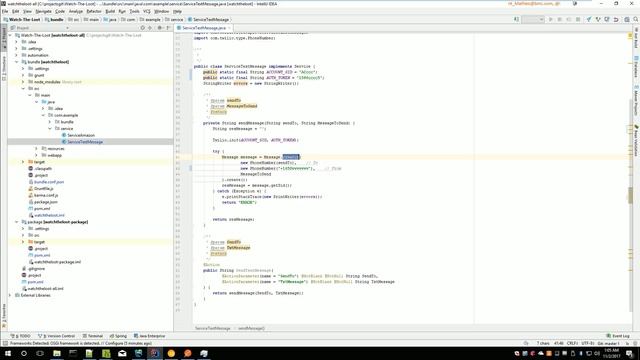Select ServiceAmazon class in project tree
The width and height of the screenshot is (640, 360).
pos(81,135)
